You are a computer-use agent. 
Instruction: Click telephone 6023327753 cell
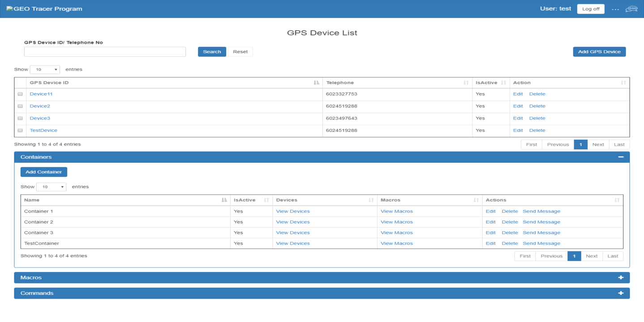click(x=397, y=94)
